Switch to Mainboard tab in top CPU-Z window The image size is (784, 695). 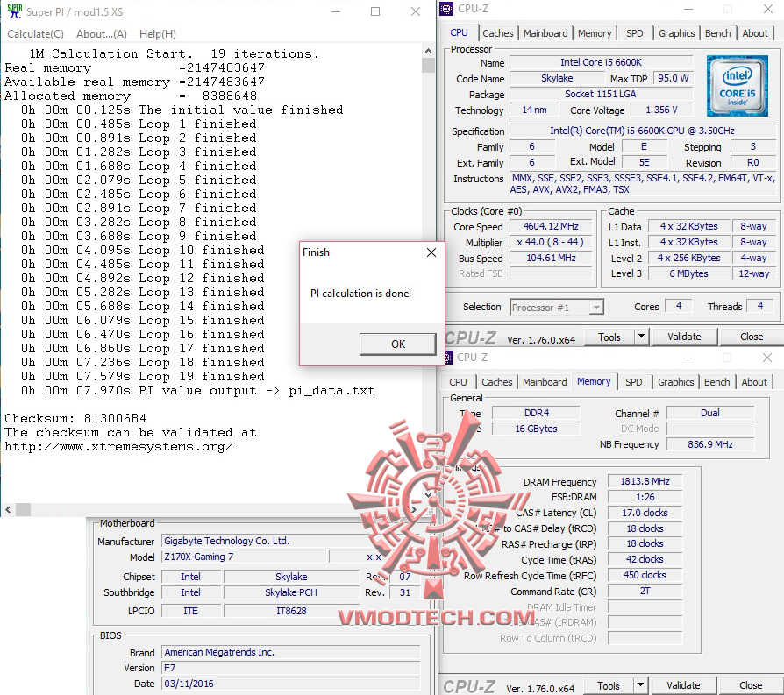tap(545, 33)
